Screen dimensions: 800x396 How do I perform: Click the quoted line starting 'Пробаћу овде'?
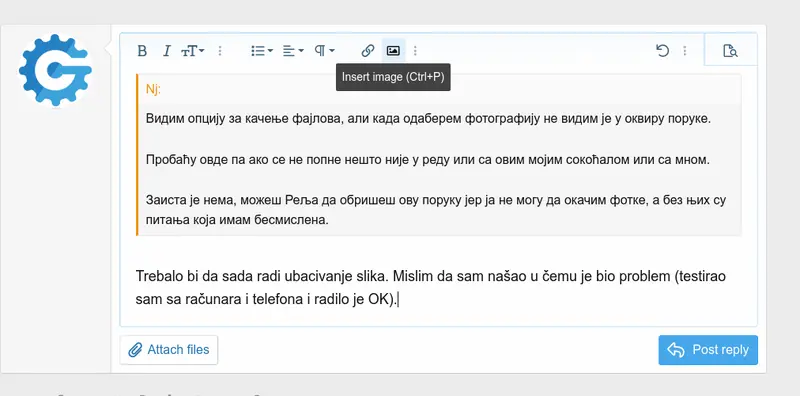(428, 160)
